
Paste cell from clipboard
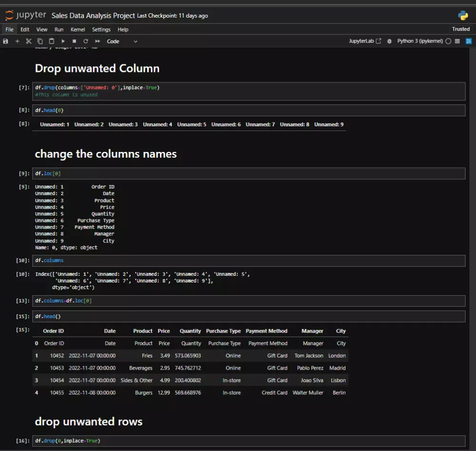[51, 41]
